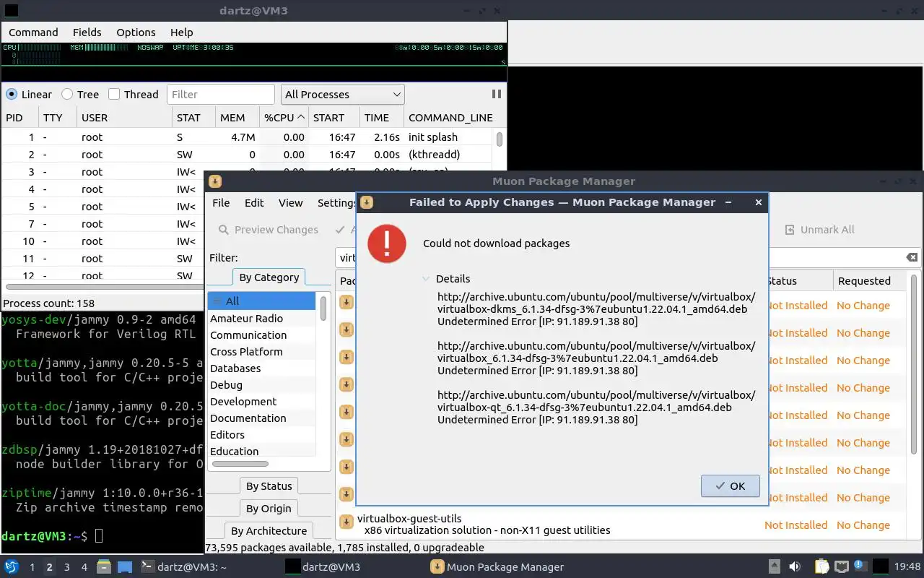Image resolution: width=924 pixels, height=578 pixels.
Task: Select Education category
Action: (x=261, y=452)
